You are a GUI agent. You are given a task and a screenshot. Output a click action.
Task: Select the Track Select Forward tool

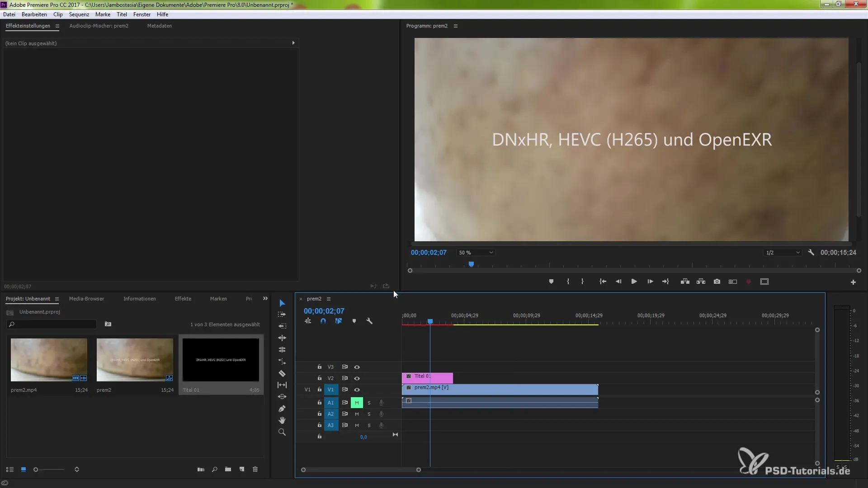pyautogui.click(x=282, y=314)
